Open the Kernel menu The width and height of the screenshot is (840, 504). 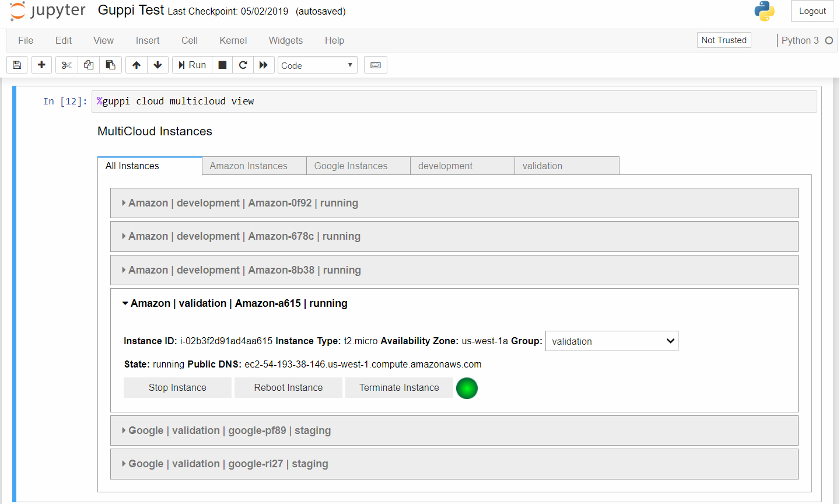pos(233,40)
